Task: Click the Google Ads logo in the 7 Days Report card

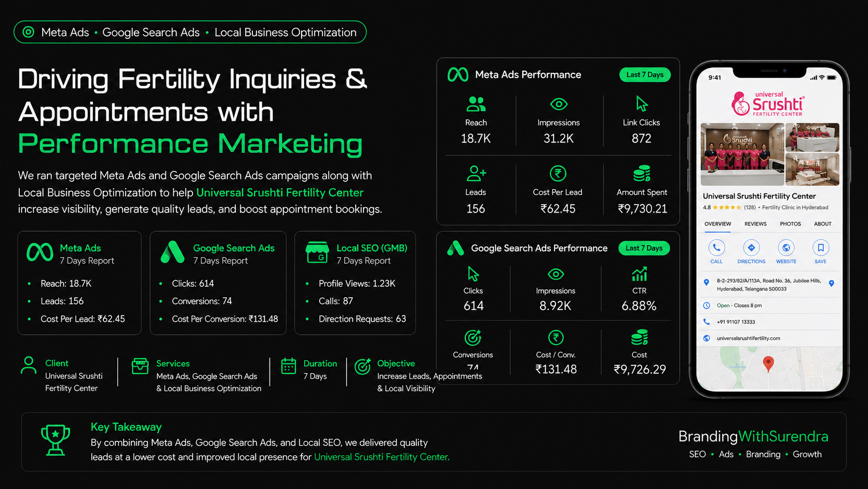Action: [x=172, y=252]
